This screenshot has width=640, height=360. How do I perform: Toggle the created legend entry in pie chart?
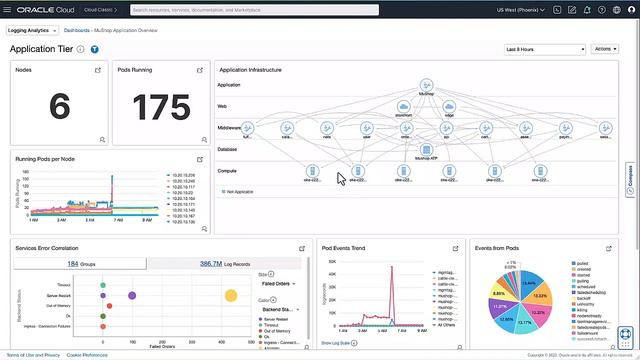pos(581,269)
